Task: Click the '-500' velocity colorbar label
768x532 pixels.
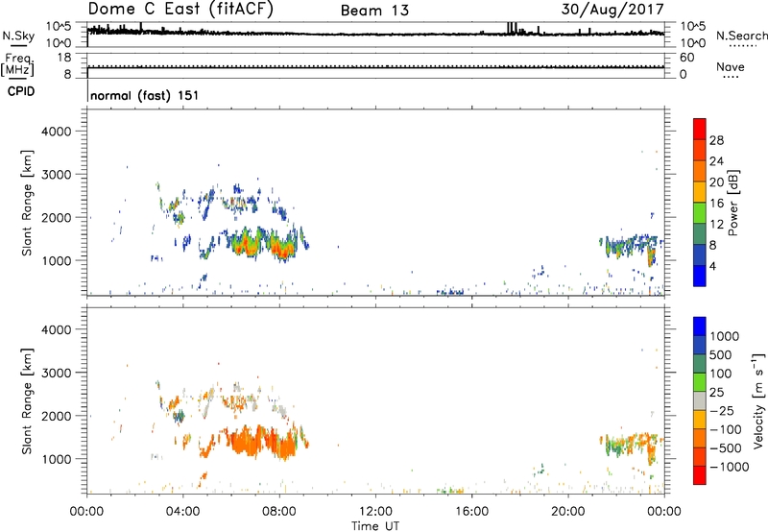Action: tap(726, 448)
